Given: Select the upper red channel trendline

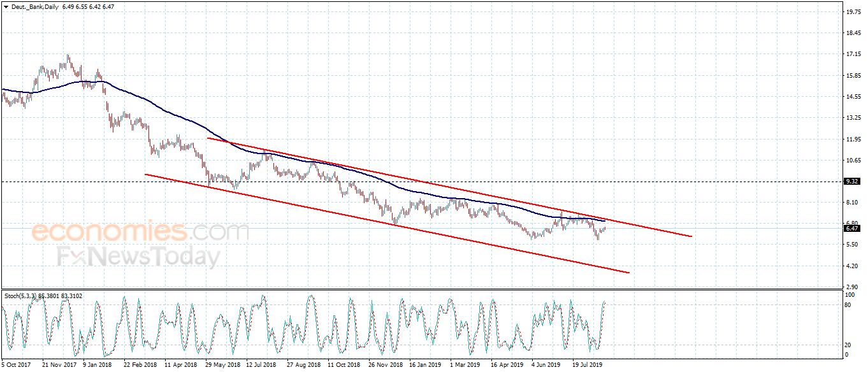Looking at the screenshot, I should 449,187.
